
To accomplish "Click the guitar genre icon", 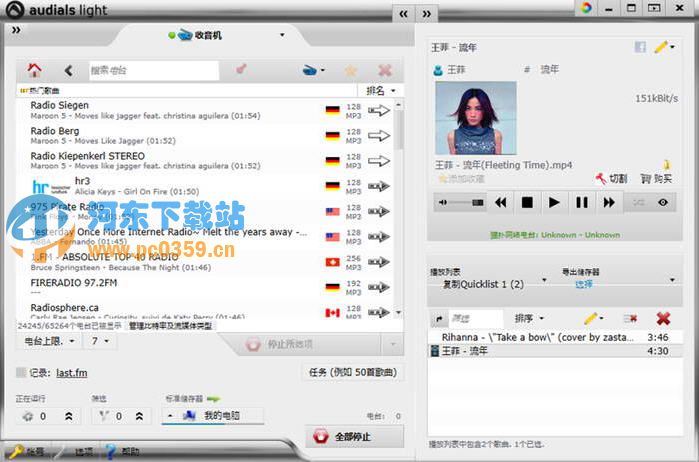I will pyautogui.click(x=241, y=70).
